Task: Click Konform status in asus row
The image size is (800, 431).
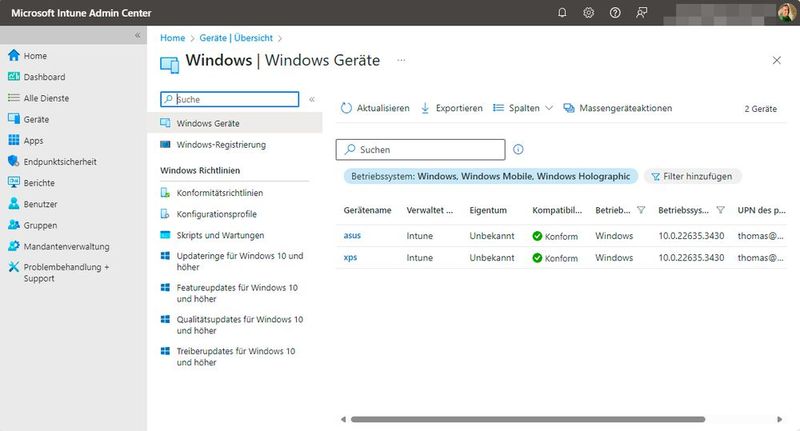Action: click(555, 236)
